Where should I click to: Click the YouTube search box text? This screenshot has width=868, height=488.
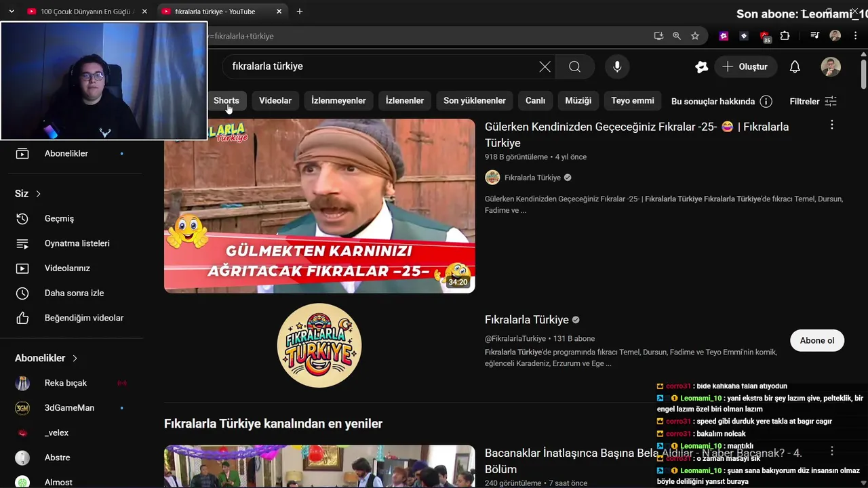267,66
